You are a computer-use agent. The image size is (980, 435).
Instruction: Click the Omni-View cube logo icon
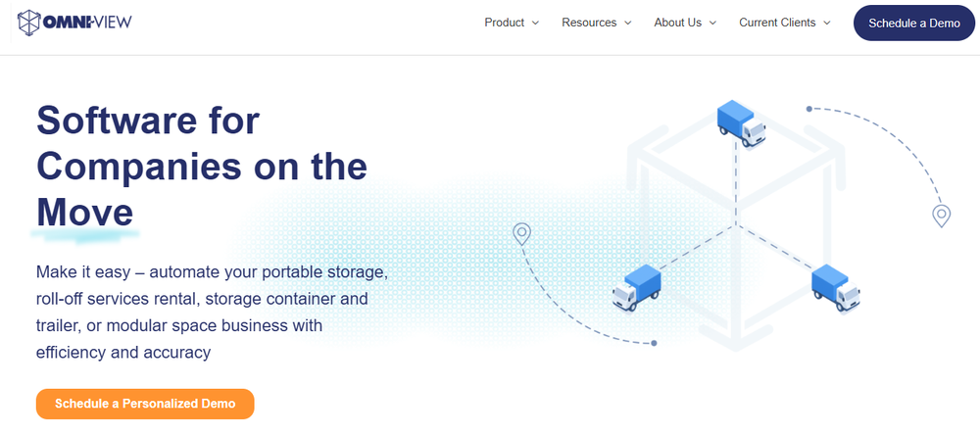(28, 23)
